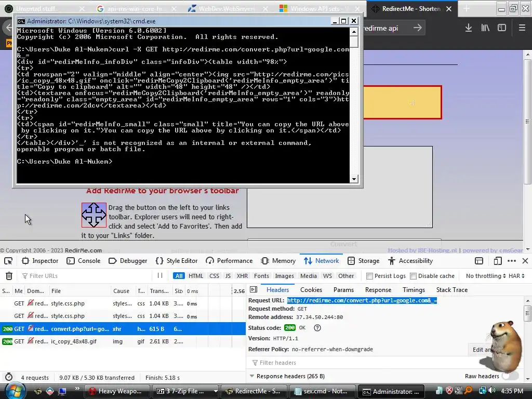Open the Storage panel
This screenshot has width=532, height=399.
tap(363, 261)
